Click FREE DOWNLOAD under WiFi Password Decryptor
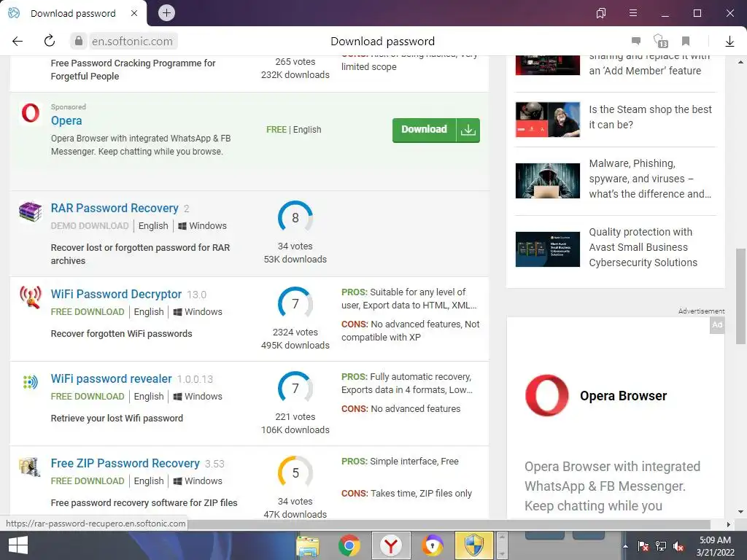 (88, 312)
